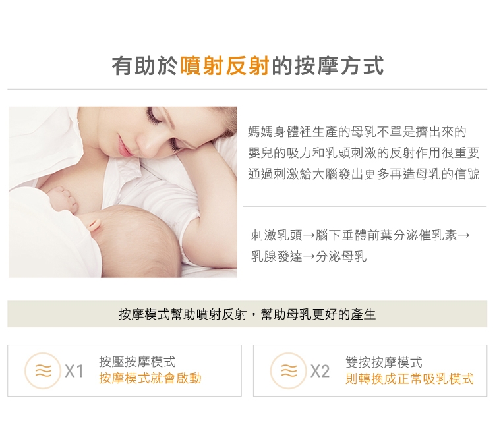Click 的按摩方式 in the heading
The image size is (501, 448).
click(328, 66)
